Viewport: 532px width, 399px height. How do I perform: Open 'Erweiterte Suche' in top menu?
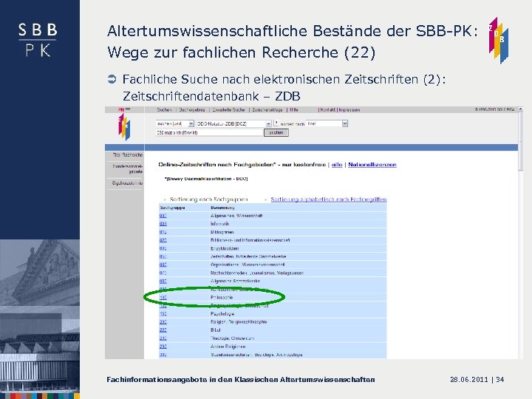click(228, 110)
